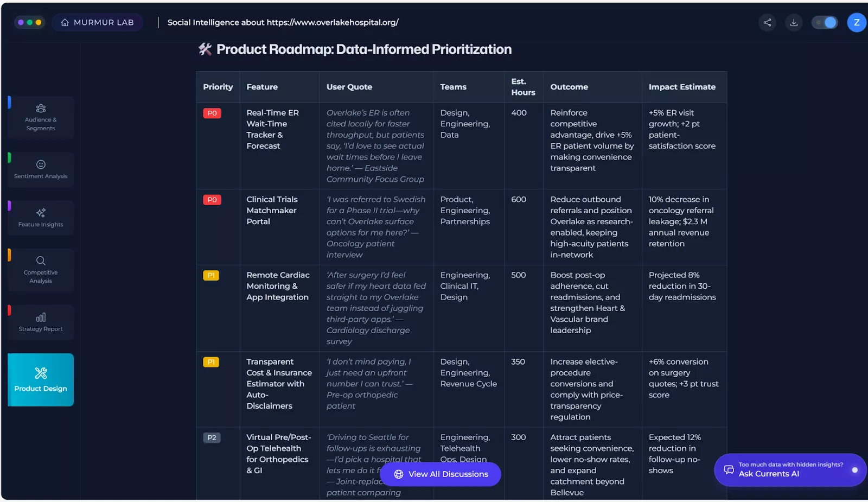Open Audience & Segments section
868x502 pixels.
pyautogui.click(x=41, y=118)
